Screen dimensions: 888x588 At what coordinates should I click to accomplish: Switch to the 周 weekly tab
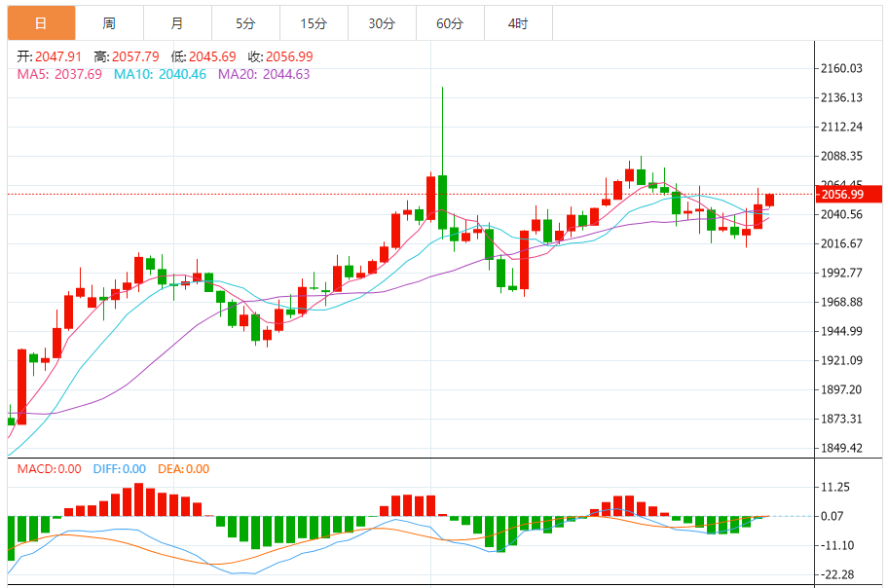pos(109,23)
